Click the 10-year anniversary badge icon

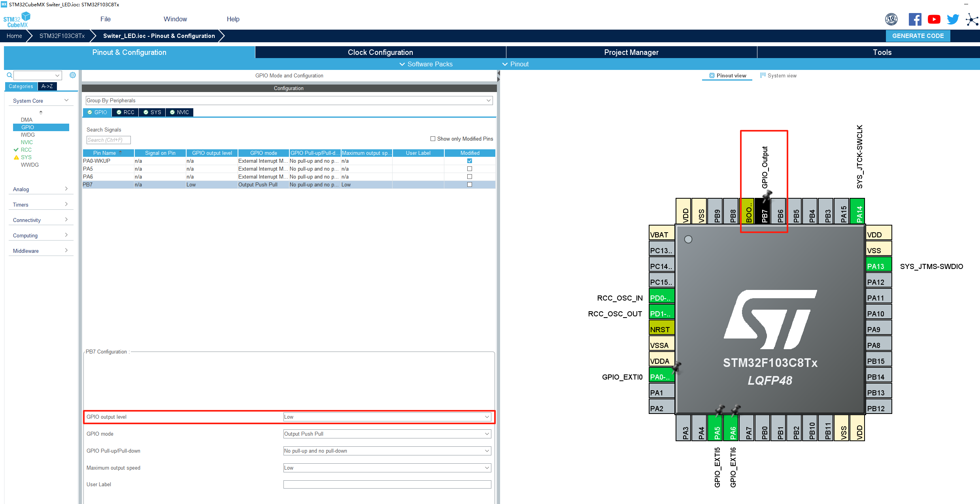point(891,19)
